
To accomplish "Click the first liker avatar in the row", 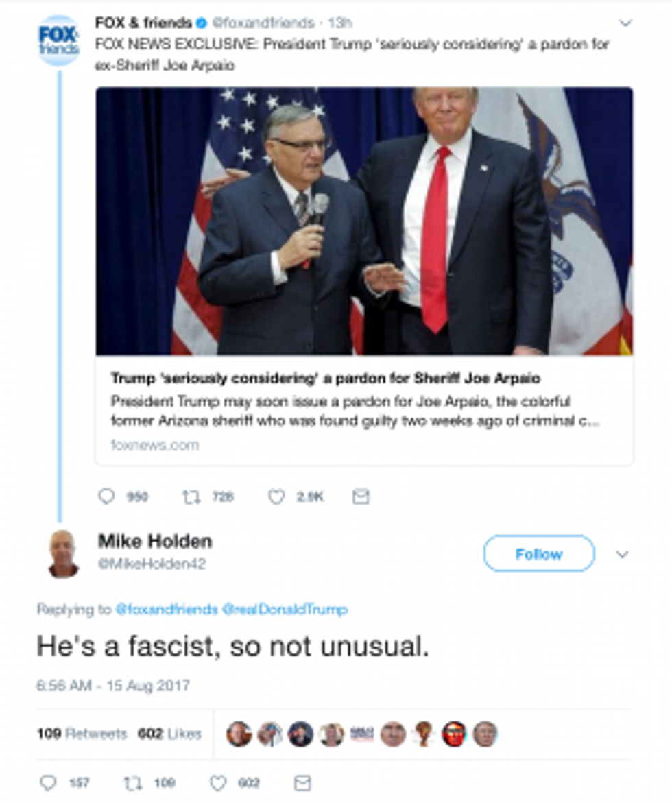I will [239, 734].
